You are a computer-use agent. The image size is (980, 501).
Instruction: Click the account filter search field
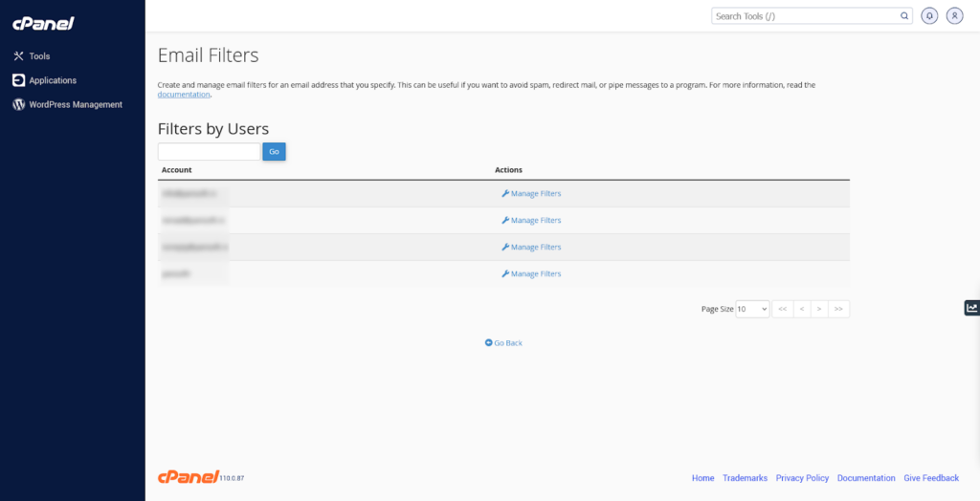(x=209, y=151)
